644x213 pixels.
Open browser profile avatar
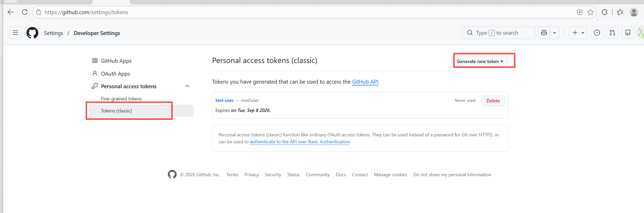click(x=634, y=12)
